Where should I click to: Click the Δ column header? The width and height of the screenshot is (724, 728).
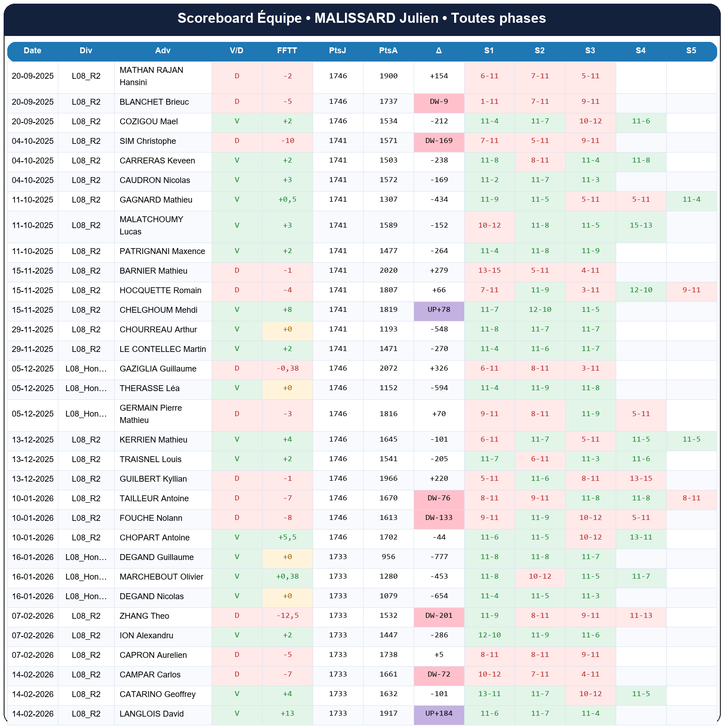pyautogui.click(x=439, y=51)
